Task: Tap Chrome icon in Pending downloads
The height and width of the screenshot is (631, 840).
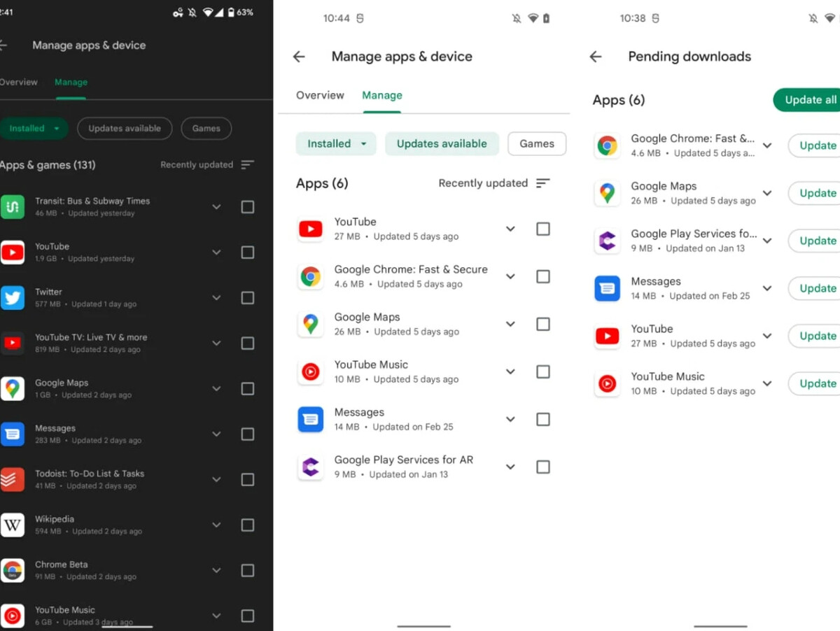Action: tap(607, 146)
